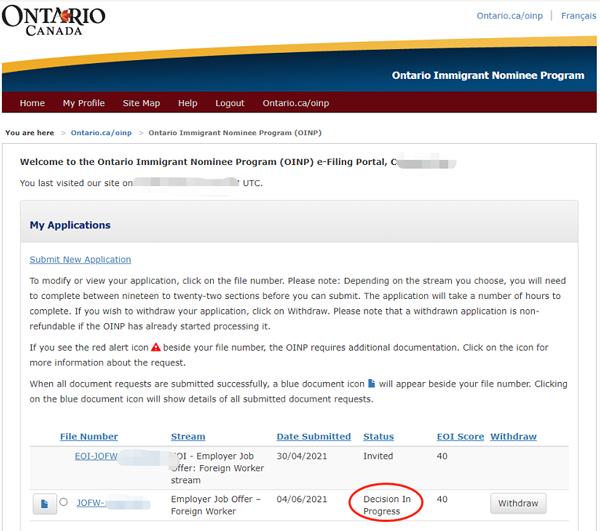Sort by Status column header
This screenshot has height=531, width=600.
[x=378, y=437]
